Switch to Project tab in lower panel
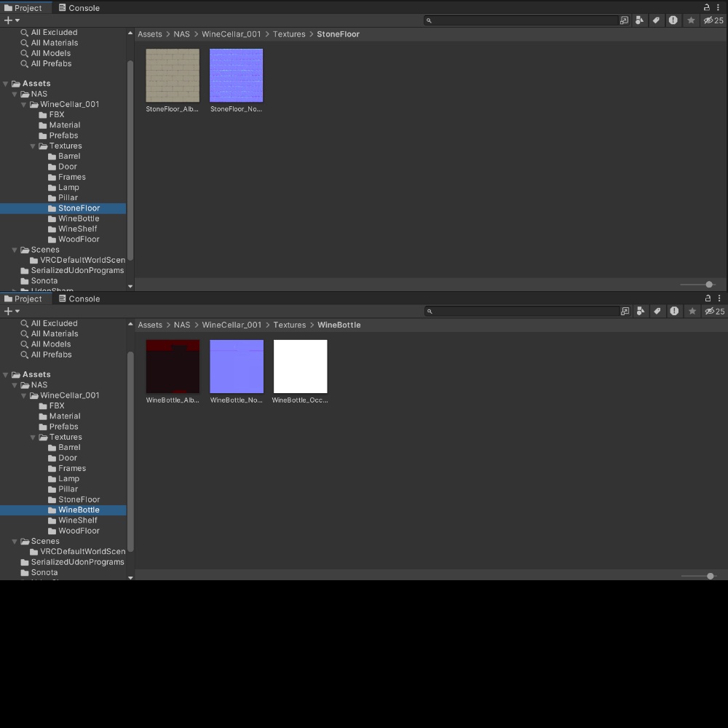728x728 pixels. [23, 299]
